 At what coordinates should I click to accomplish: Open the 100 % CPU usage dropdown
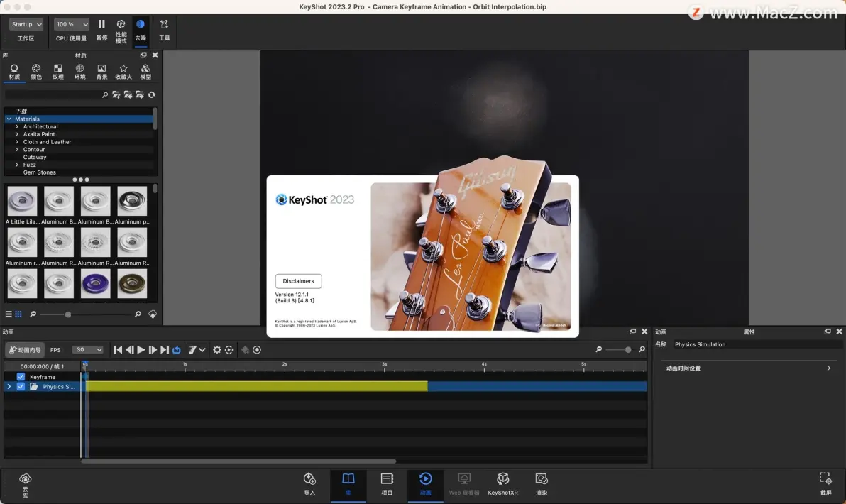71,24
